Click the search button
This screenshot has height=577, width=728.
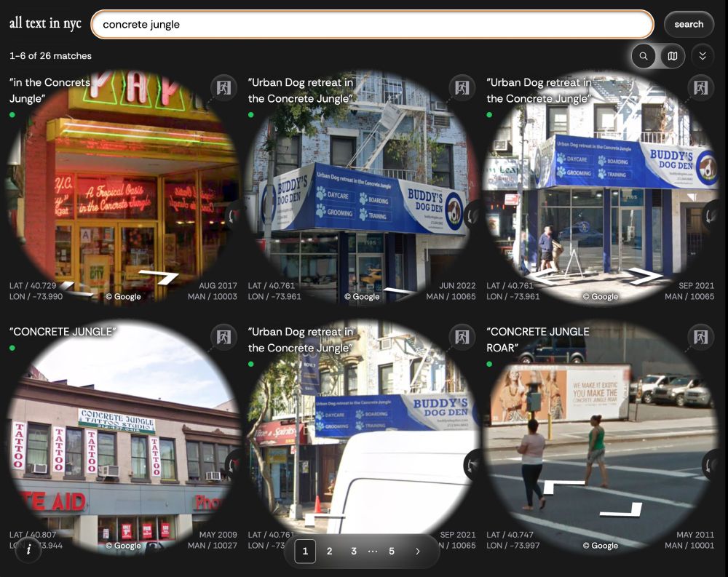pyautogui.click(x=689, y=24)
